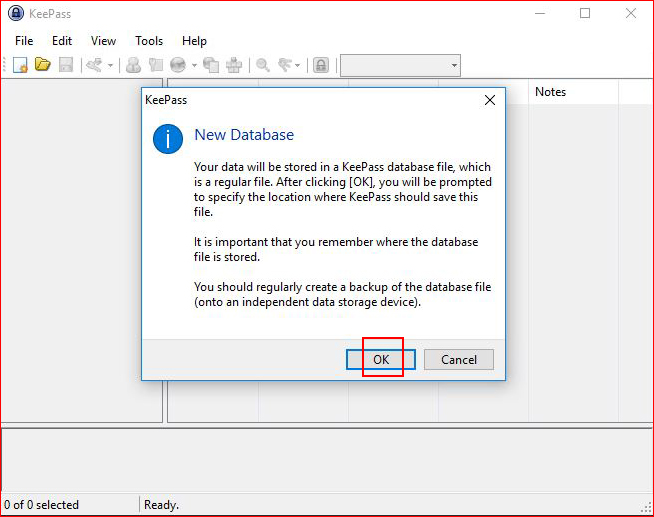Click the Notes column header
Image resolution: width=654 pixels, height=517 pixels.
pos(573,92)
